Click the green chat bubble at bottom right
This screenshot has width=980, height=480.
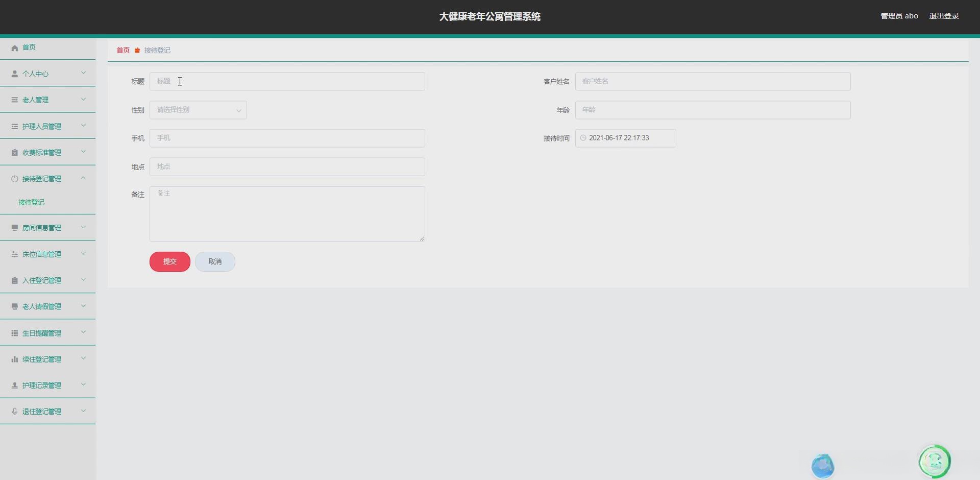point(934,461)
